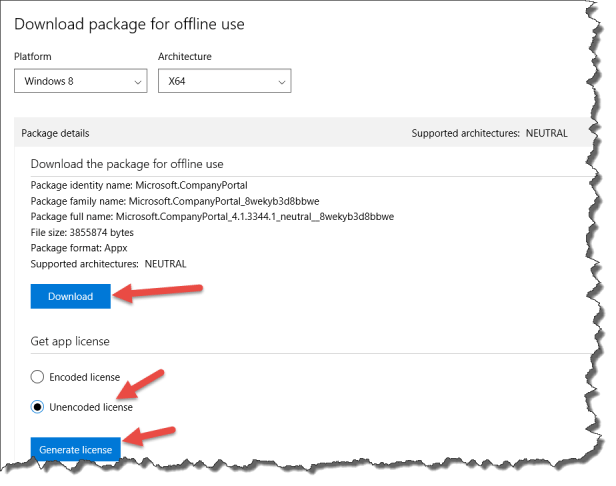
Task: Click the Package family name line
Action: (143, 200)
